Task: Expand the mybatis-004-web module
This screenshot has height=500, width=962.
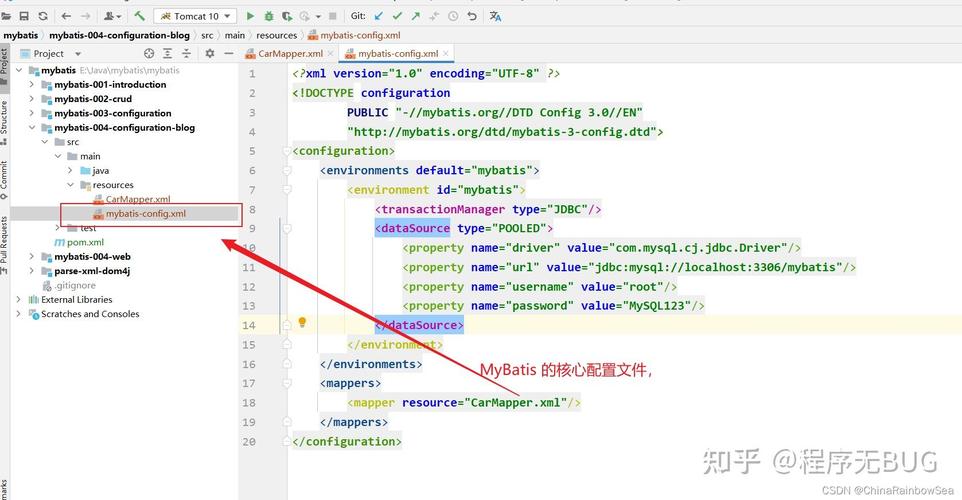Action: pos(31,256)
